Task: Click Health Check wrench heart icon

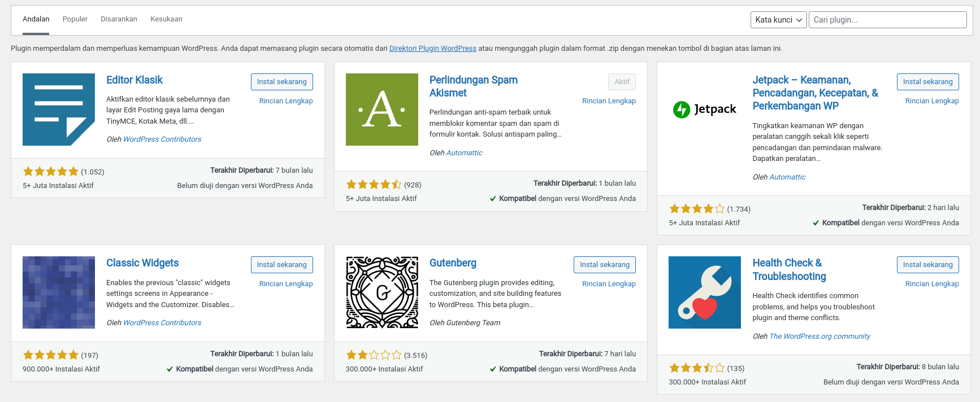Action: click(x=705, y=292)
